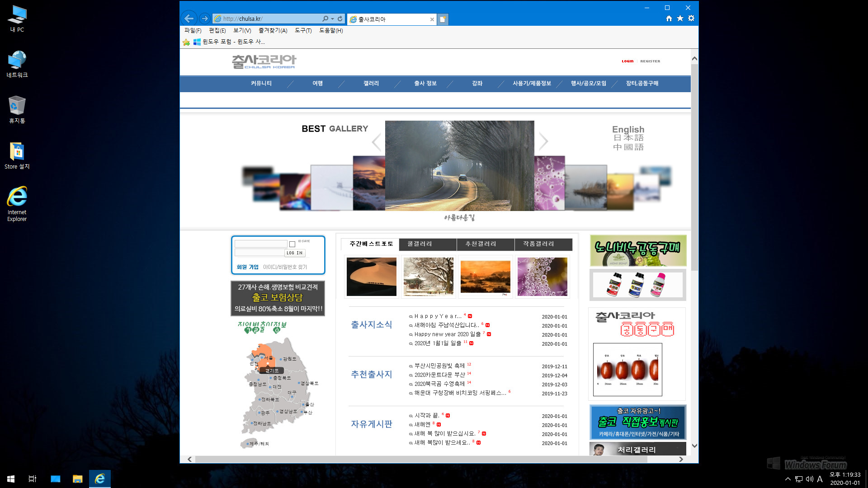Click the 아이디/비밀번호 찾기 link
This screenshot has width=868, height=488.
click(285, 267)
